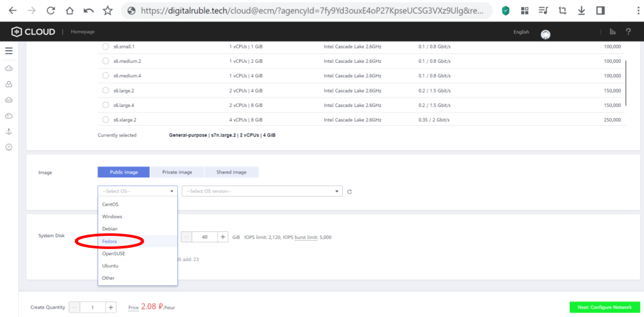This screenshot has width=644, height=317.
Task: Select the s6.large.4 flavor radio button
Action: click(106, 106)
